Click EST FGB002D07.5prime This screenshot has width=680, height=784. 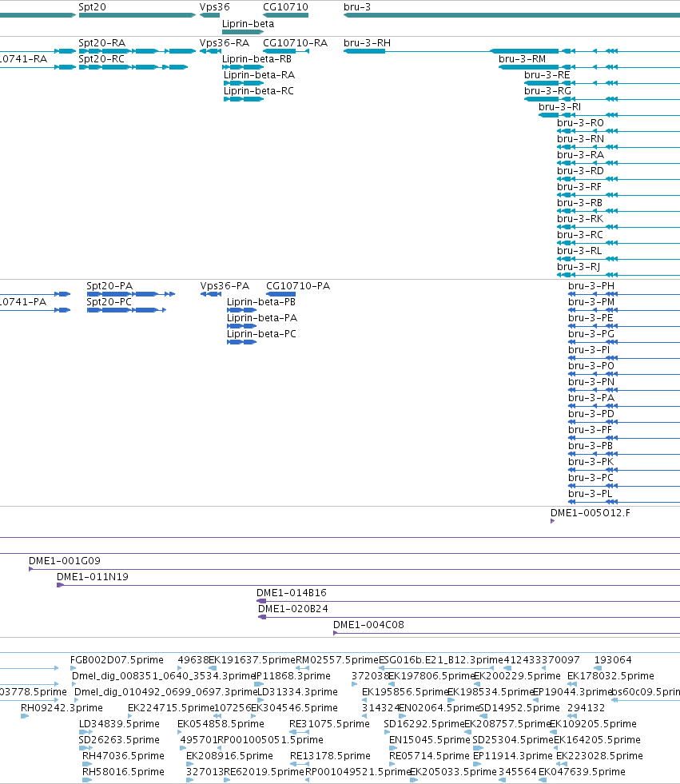[x=117, y=660]
